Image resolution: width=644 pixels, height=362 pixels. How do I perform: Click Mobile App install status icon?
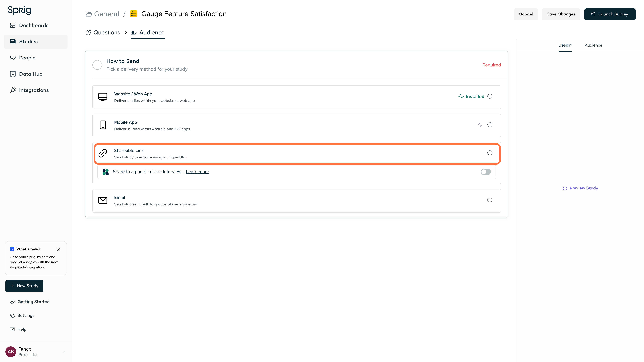pos(480,125)
